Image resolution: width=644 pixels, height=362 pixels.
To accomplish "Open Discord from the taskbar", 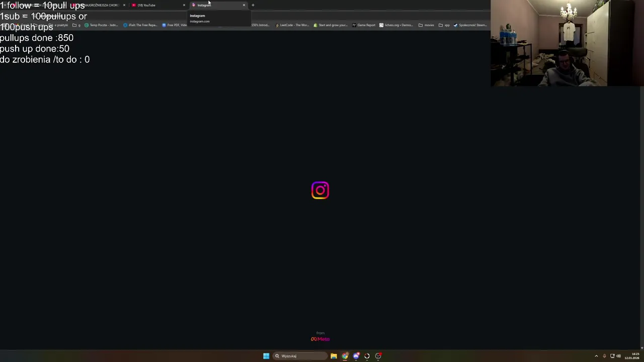I will pos(356,356).
